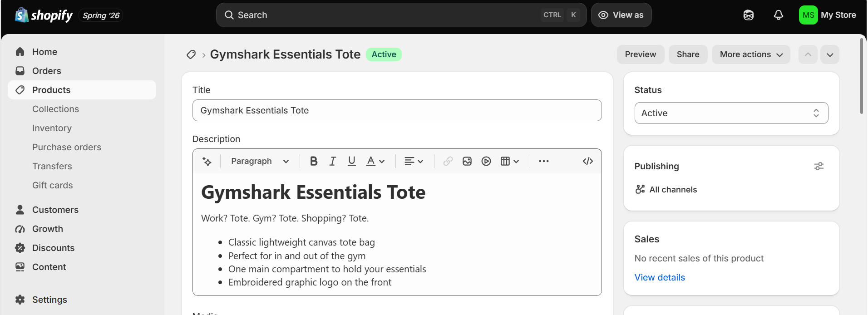Click the insert link icon

click(448, 161)
